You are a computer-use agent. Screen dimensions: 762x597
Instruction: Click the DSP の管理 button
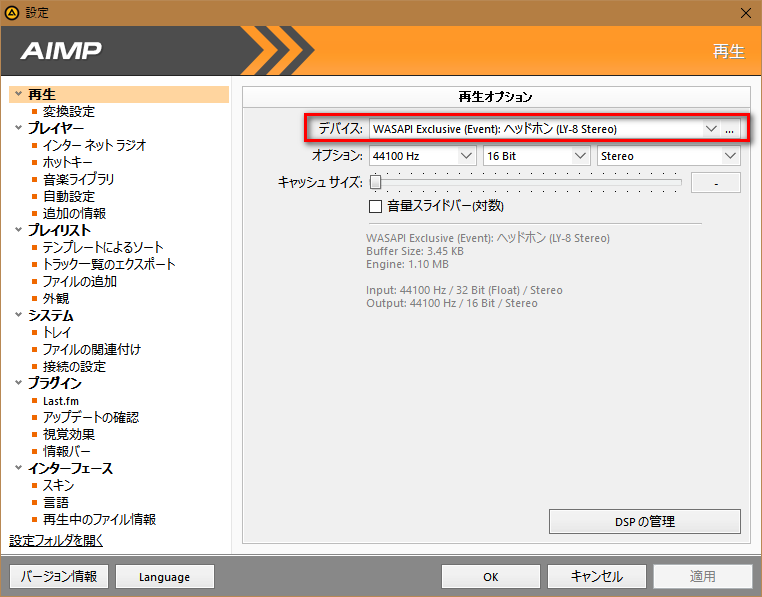tap(644, 521)
